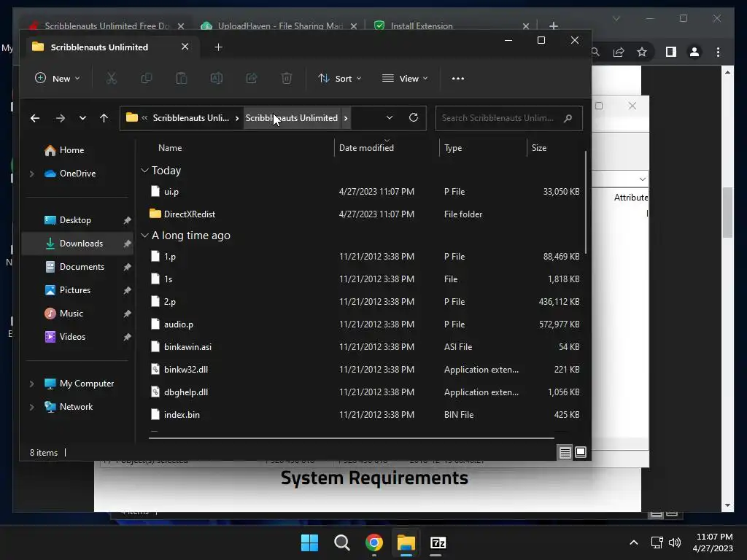Open 7-Zip from the taskbar
The image size is (747, 560).
[x=438, y=542]
